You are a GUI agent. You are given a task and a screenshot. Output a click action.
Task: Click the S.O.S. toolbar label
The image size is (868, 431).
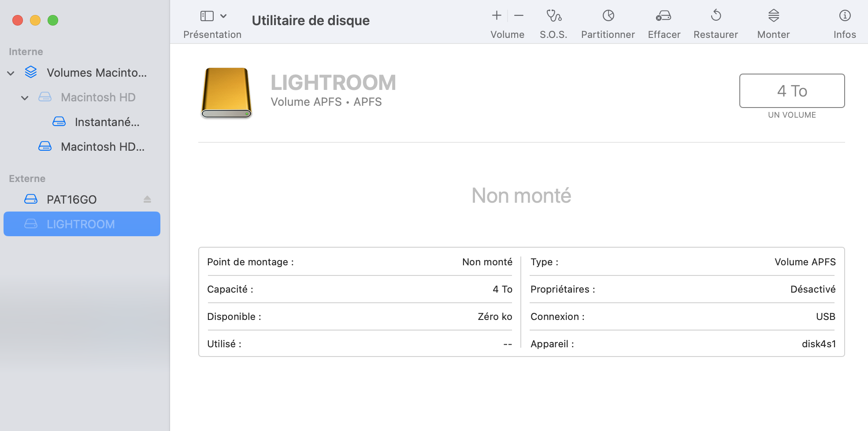click(x=553, y=34)
